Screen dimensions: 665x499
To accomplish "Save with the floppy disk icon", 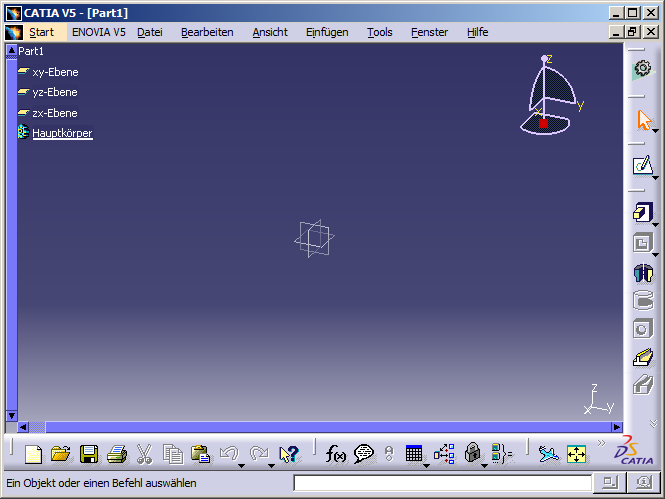I will click(89, 454).
